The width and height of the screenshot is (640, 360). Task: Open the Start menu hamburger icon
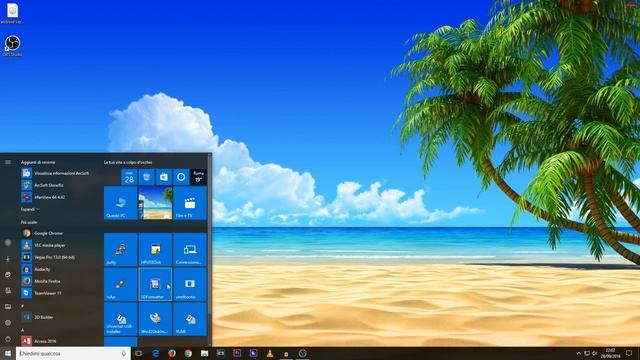pyautogui.click(x=8, y=162)
